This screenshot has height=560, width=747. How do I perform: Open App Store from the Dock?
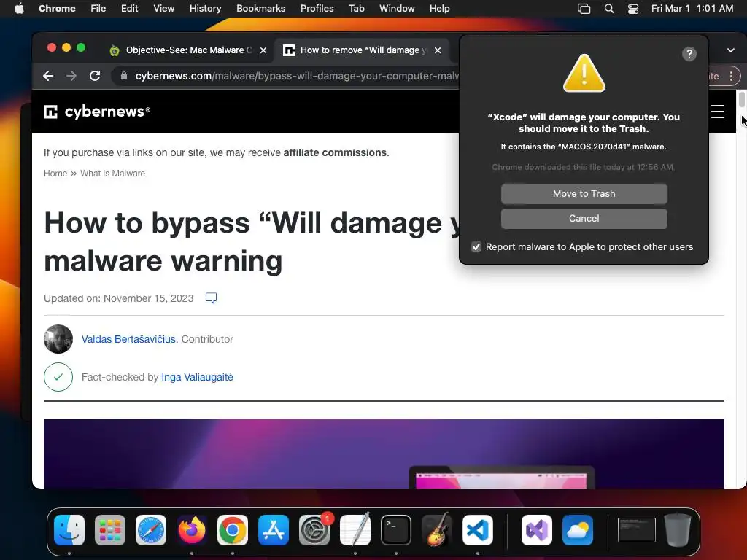274,530
